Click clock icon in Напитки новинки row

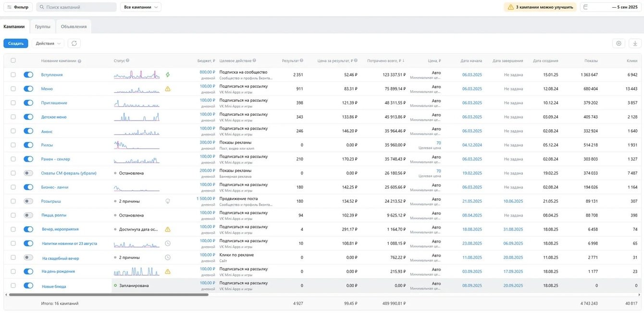point(168,244)
